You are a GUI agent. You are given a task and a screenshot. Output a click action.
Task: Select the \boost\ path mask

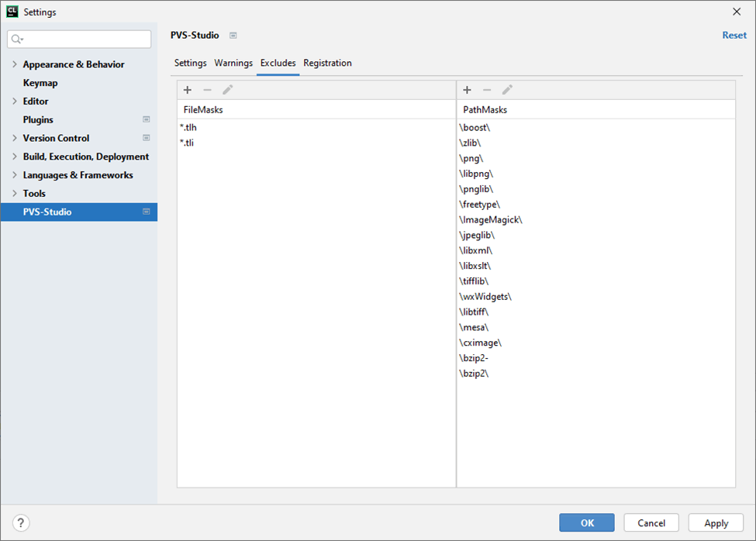pyautogui.click(x=475, y=127)
